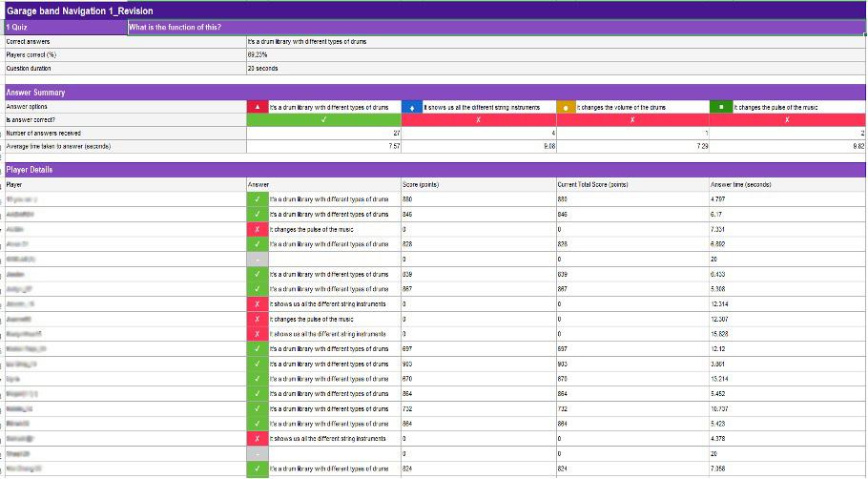Click the green check icon in the score 846 row

pyautogui.click(x=258, y=215)
